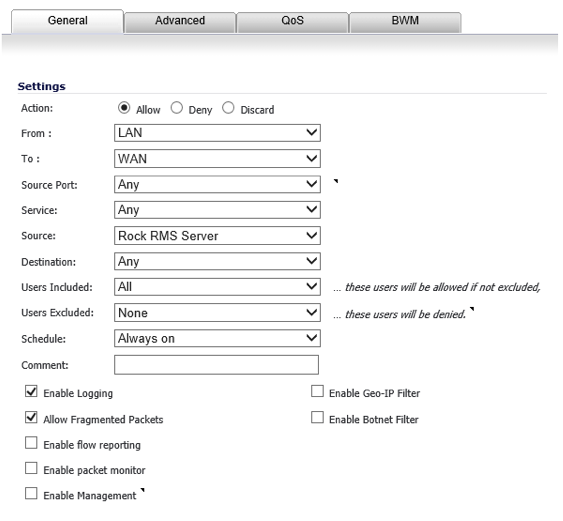
Task: Turn on Enable Geo-IP Filter
Action: (x=317, y=391)
